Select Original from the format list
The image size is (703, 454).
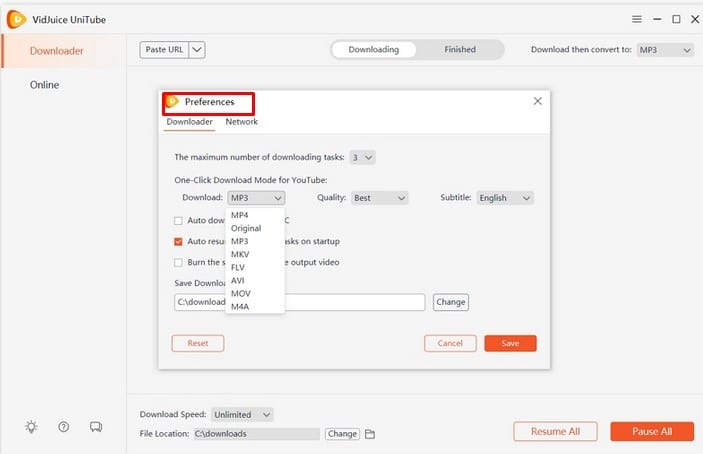[x=255, y=228]
